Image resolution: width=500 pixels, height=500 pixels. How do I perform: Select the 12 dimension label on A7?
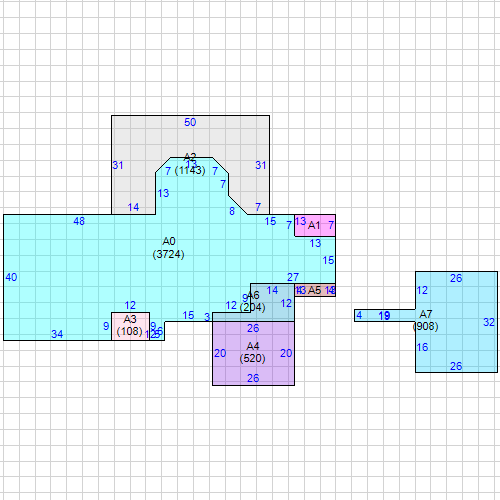(422, 290)
